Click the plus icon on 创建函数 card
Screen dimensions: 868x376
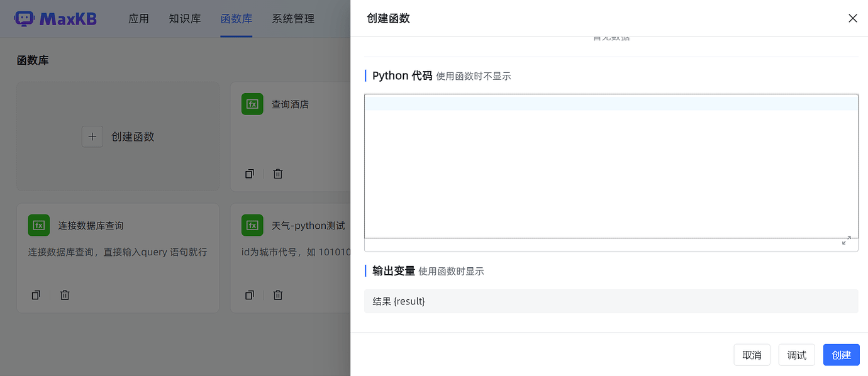92,136
